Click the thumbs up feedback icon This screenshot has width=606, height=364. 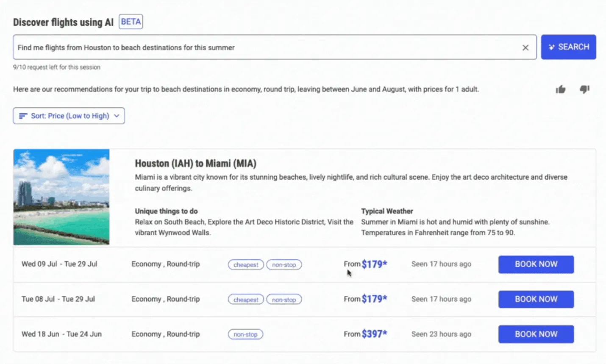click(560, 89)
